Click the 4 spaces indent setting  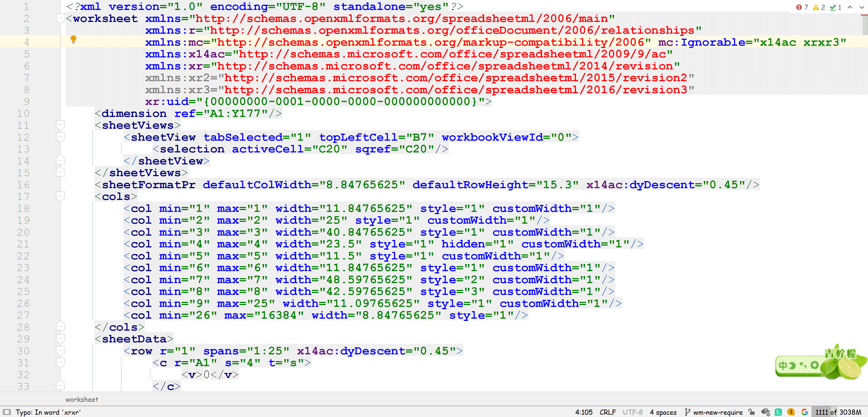pyautogui.click(x=663, y=412)
